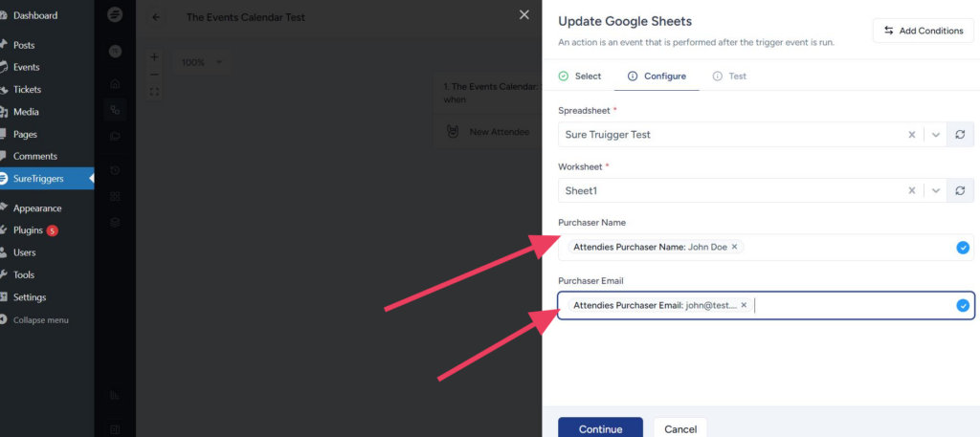Refresh the Worksheet list
This screenshot has width=980, height=437.
[x=960, y=191]
